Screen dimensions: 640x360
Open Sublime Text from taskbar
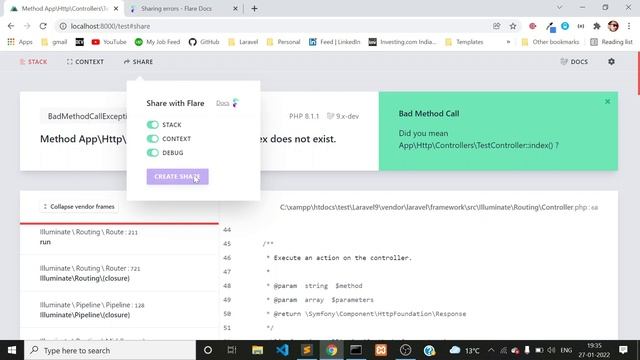[307, 350]
